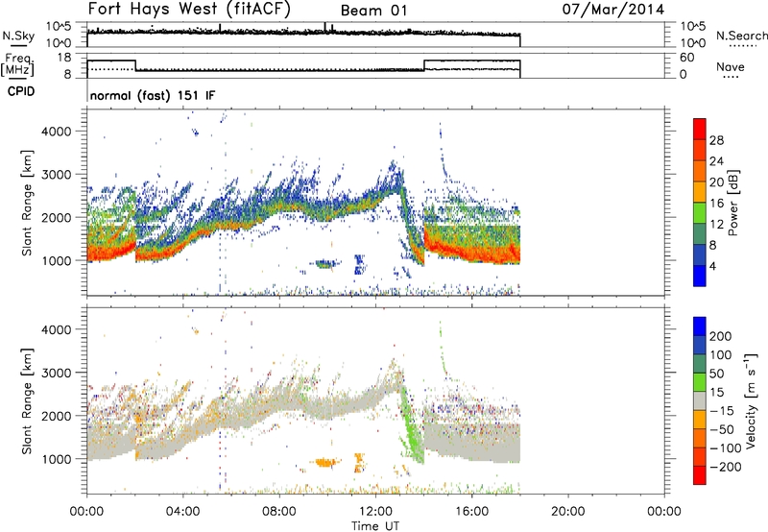Viewport: 768px width, 532px height.
Task: Click the red high-power band near 01:00 UT
Action: [x=110, y=252]
